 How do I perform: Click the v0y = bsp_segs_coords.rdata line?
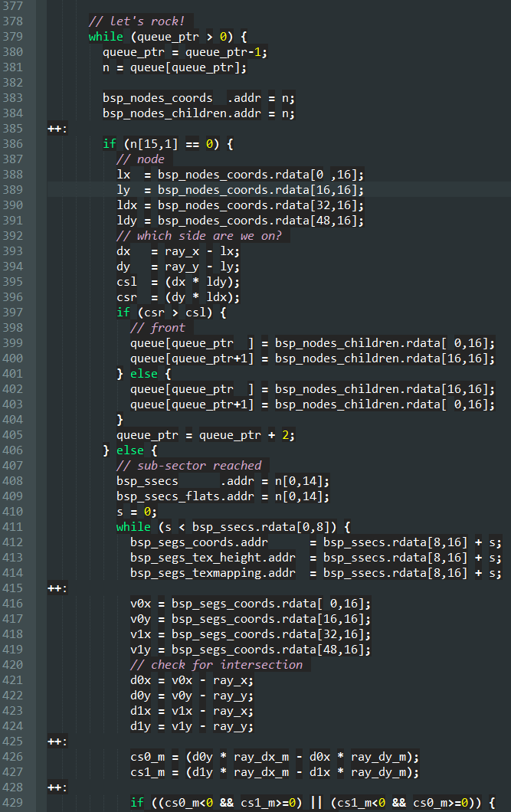tap(251, 619)
